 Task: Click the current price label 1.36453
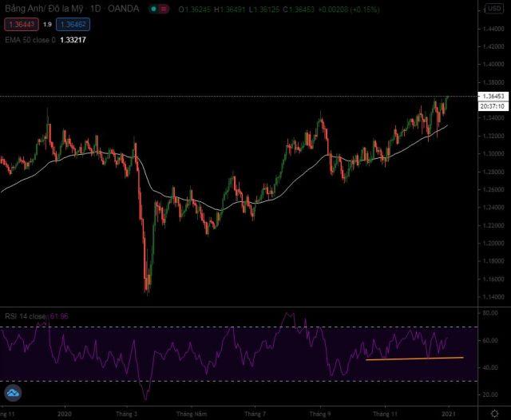[x=493, y=96]
